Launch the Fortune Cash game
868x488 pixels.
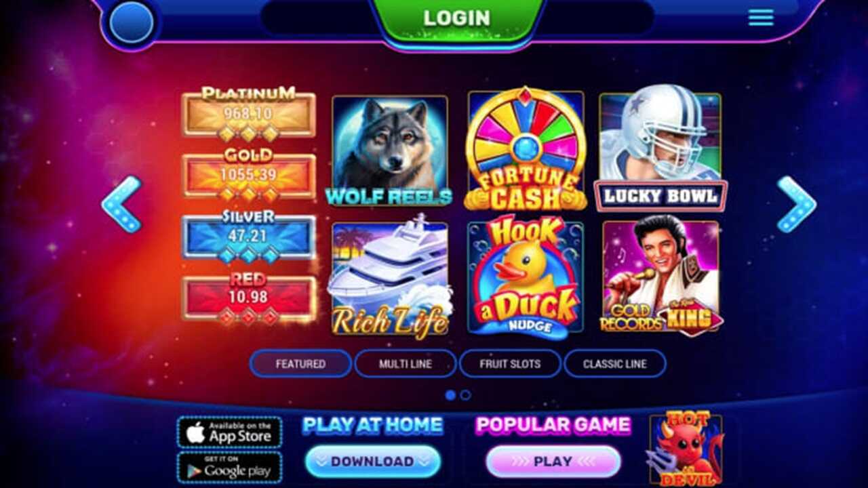pyautogui.click(x=525, y=149)
